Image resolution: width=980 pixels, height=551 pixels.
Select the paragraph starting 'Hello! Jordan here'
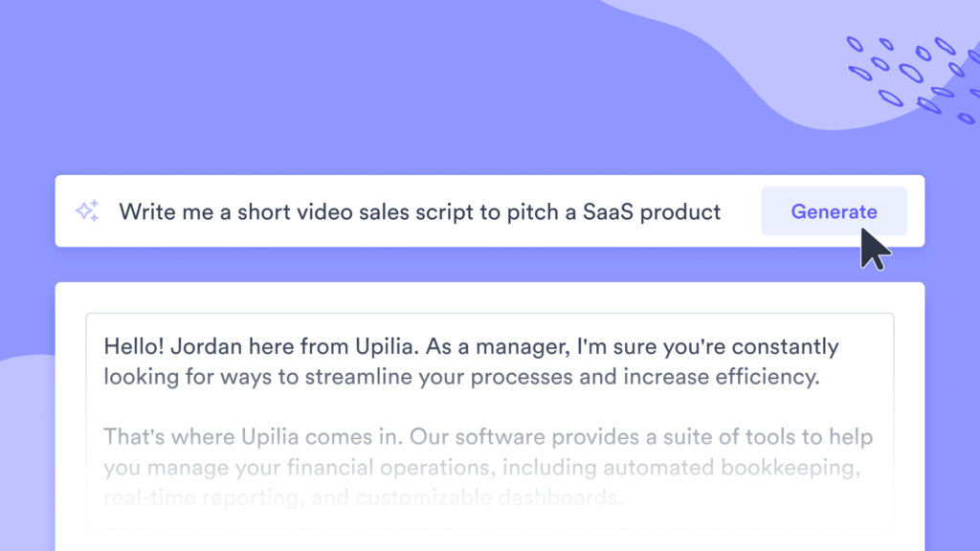click(x=471, y=361)
